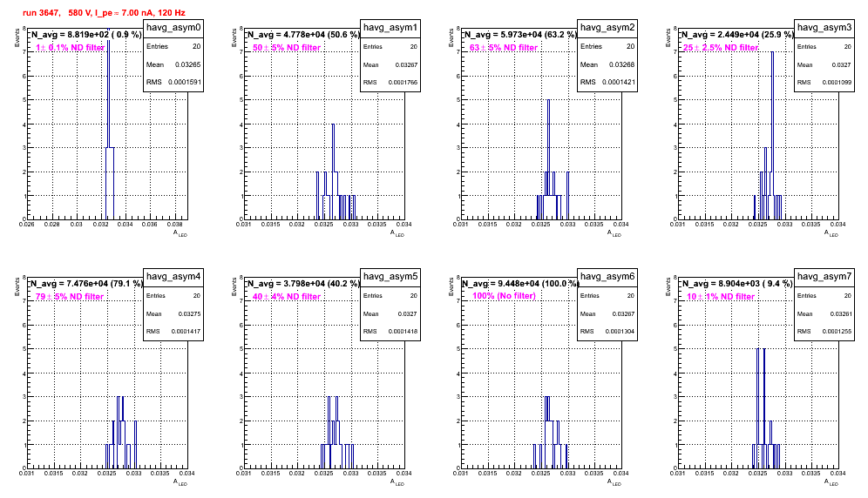Click the havg_asym2 stats box title

pos(607,28)
